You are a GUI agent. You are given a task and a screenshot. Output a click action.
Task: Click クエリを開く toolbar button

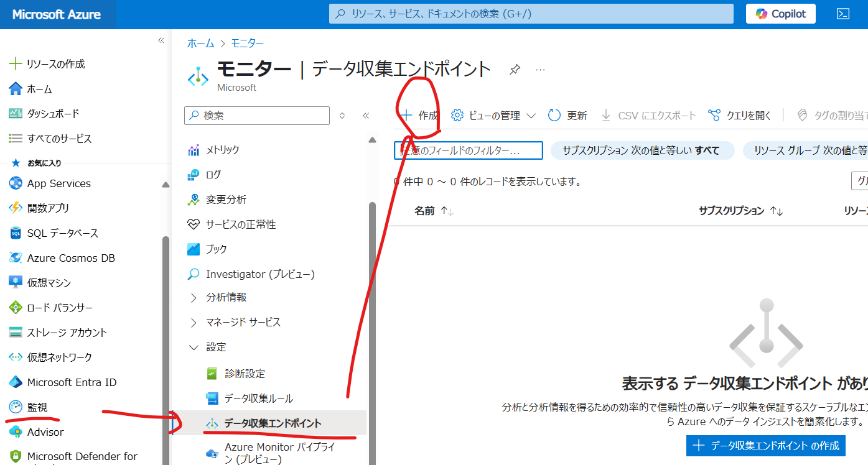(740, 116)
